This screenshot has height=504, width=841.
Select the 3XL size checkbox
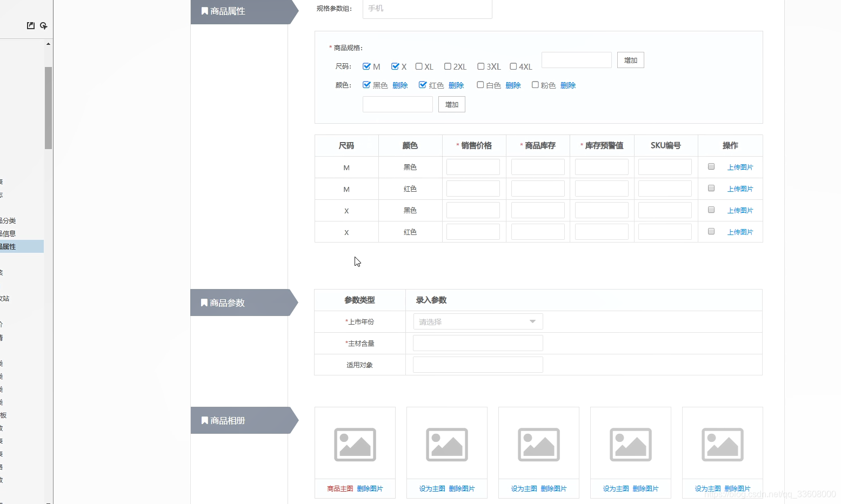tap(481, 66)
